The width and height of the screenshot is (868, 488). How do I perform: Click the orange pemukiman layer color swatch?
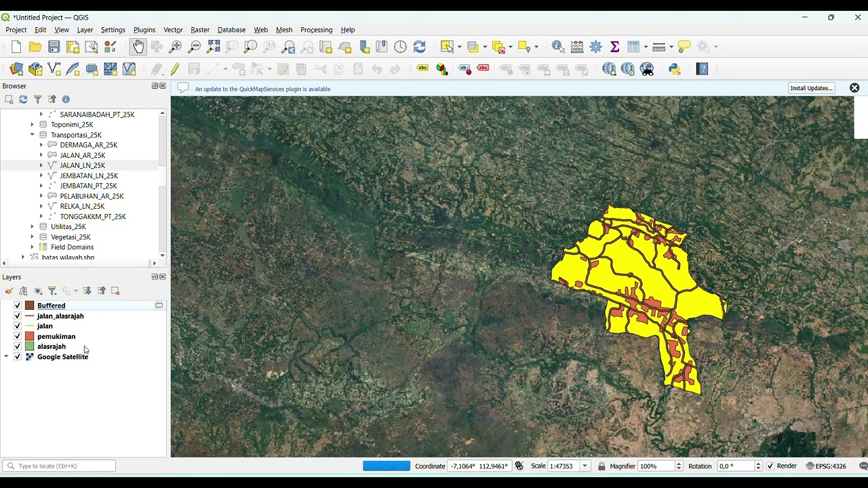30,336
